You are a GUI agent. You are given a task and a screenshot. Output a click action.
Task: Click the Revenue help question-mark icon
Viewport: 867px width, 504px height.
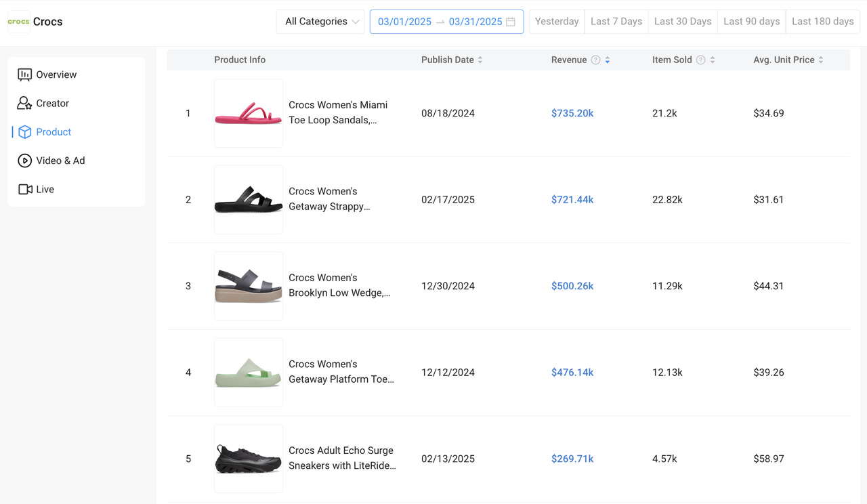pos(595,60)
